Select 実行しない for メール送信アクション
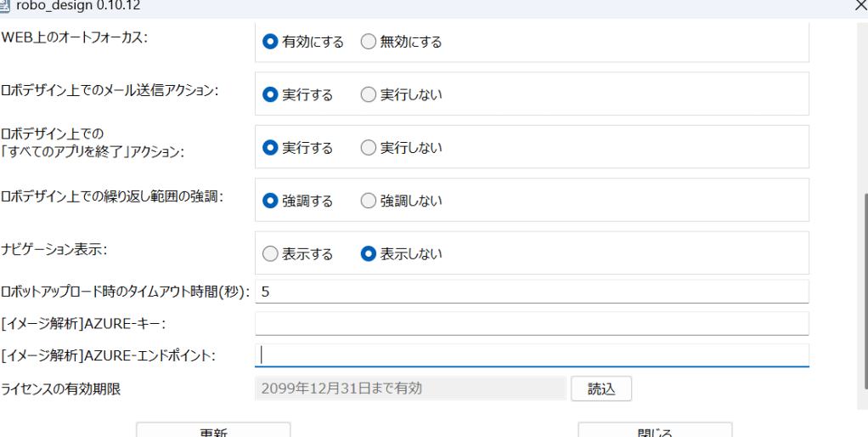 (x=369, y=94)
